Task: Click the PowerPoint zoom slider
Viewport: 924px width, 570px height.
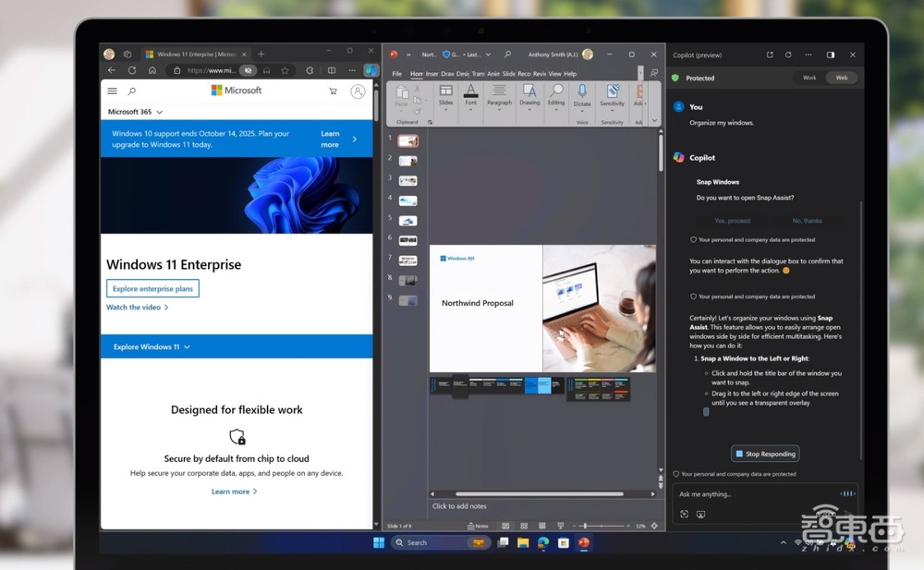Action: coord(584,526)
